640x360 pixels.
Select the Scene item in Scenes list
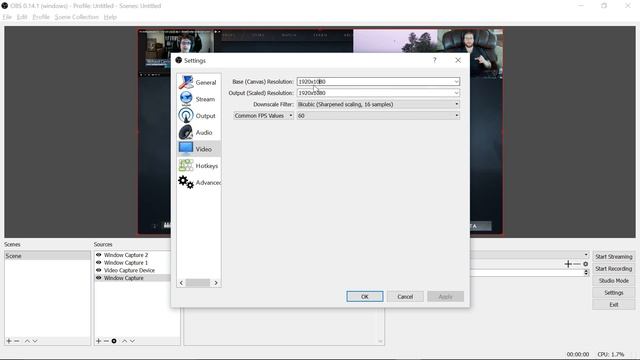point(47,256)
